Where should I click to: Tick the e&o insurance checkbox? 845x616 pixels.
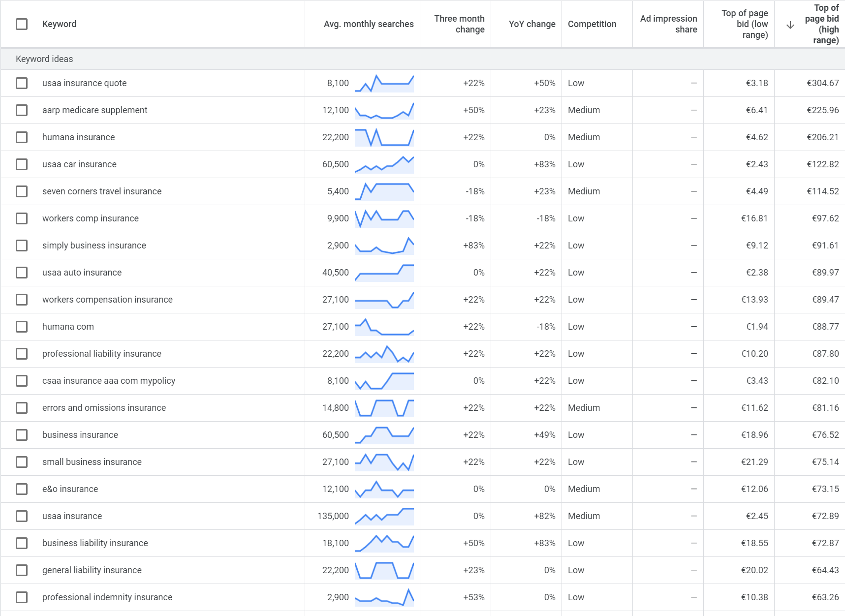tap(22, 489)
